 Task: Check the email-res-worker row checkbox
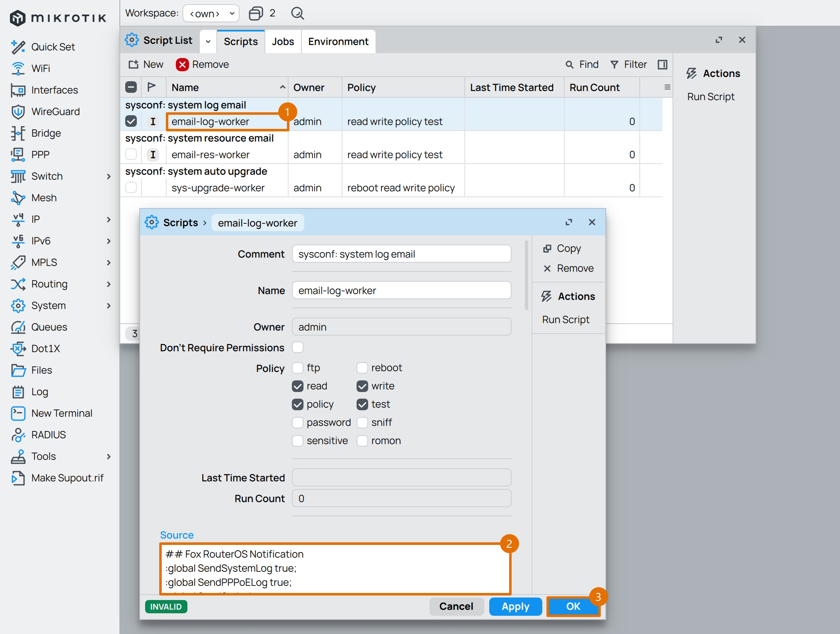pyautogui.click(x=131, y=154)
